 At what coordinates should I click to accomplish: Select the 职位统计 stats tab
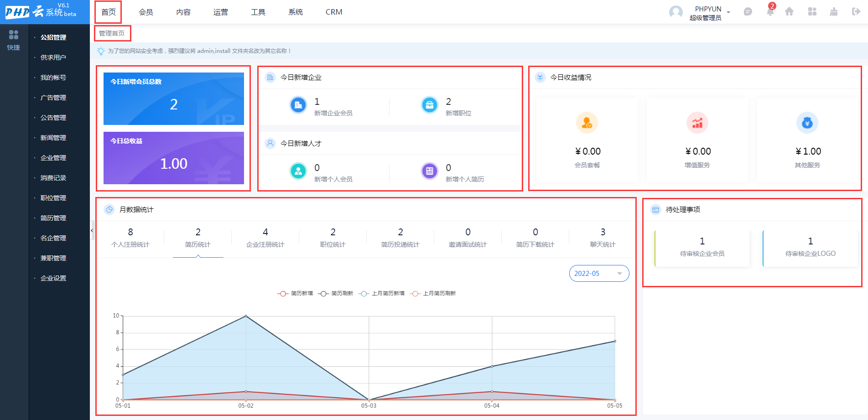click(x=333, y=238)
